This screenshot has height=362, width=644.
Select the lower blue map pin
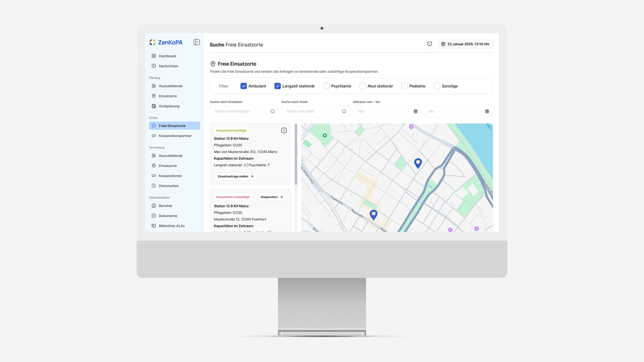pos(373,215)
